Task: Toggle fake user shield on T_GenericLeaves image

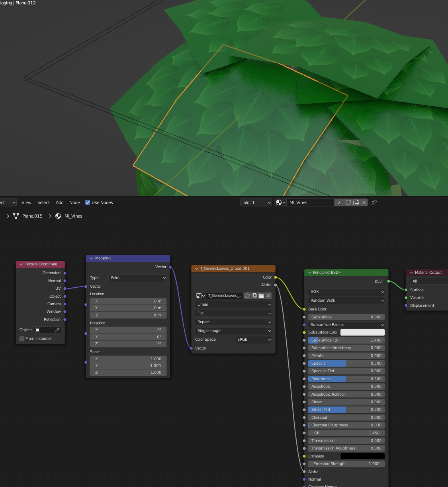Action: click(247, 296)
